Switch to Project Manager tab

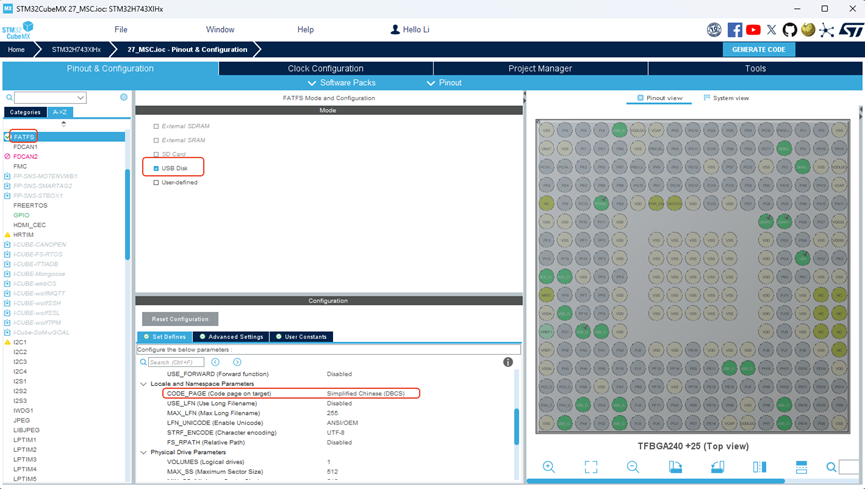pyautogui.click(x=540, y=68)
